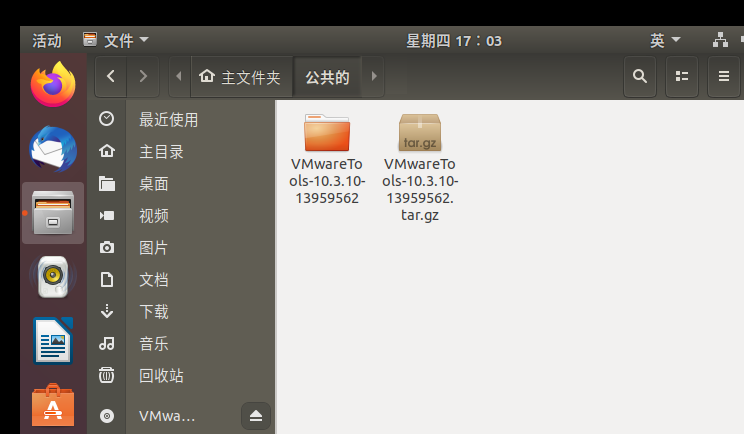The width and height of the screenshot is (744, 434).
Task: Click the Files manager dock icon
Action: tap(53, 213)
